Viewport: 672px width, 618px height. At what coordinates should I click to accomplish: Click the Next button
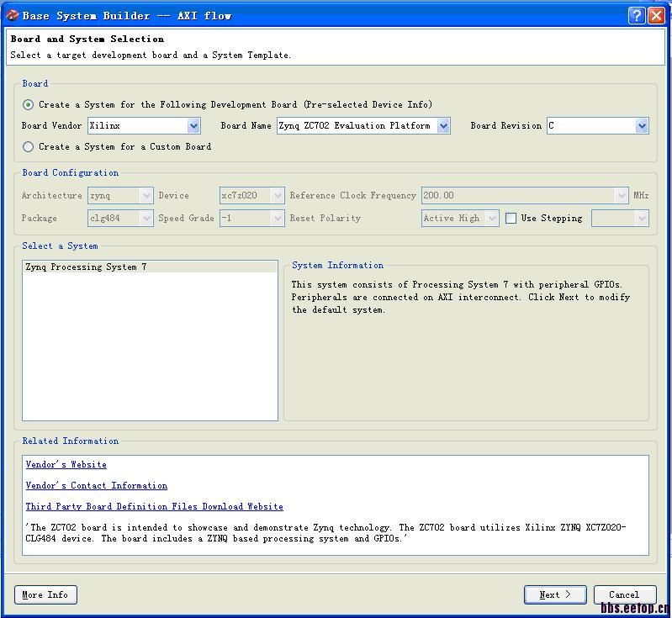coord(555,594)
